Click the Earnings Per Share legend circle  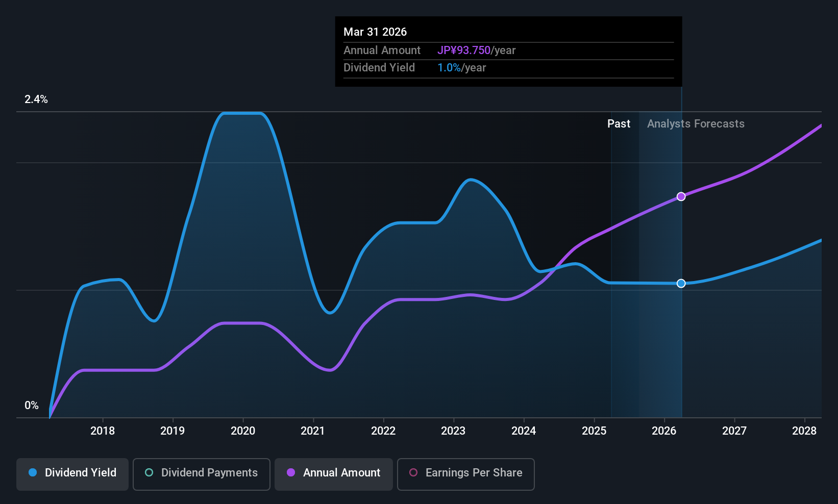(413, 472)
